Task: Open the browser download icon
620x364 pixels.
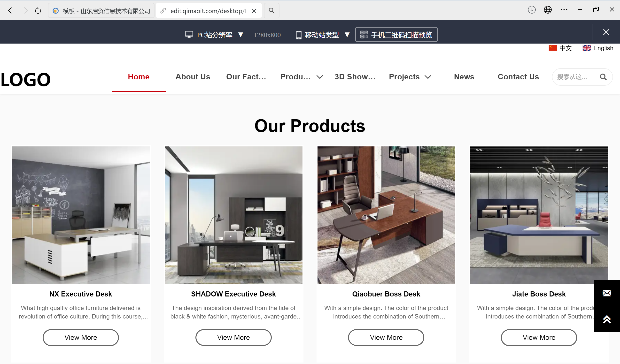Action: (532, 10)
